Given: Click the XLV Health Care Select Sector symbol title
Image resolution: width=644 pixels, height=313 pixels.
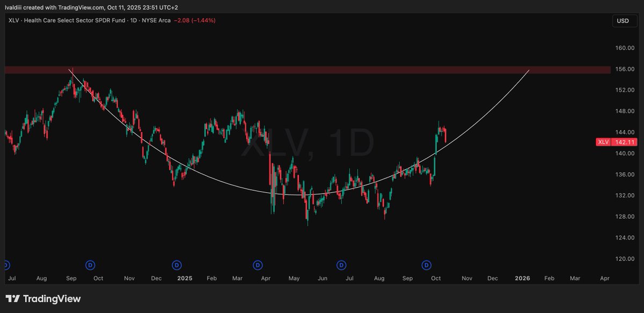Looking at the screenshot, I should [89, 20].
